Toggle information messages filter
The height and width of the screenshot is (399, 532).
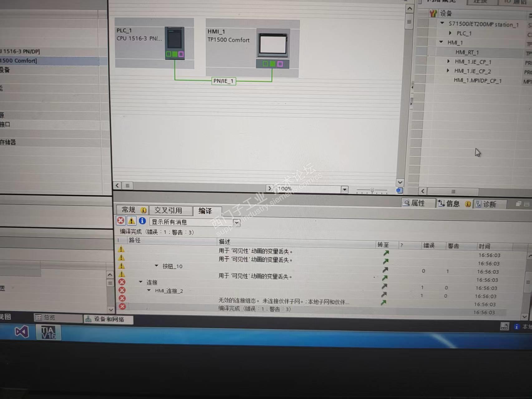(x=142, y=221)
